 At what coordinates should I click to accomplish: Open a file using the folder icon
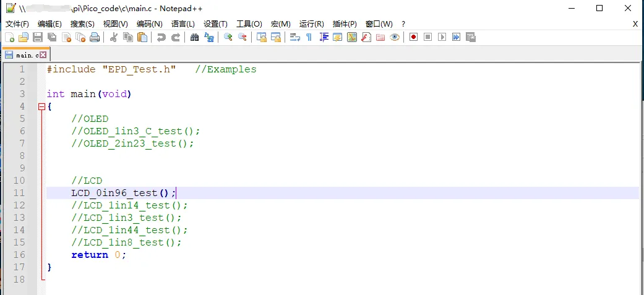pos(24,37)
